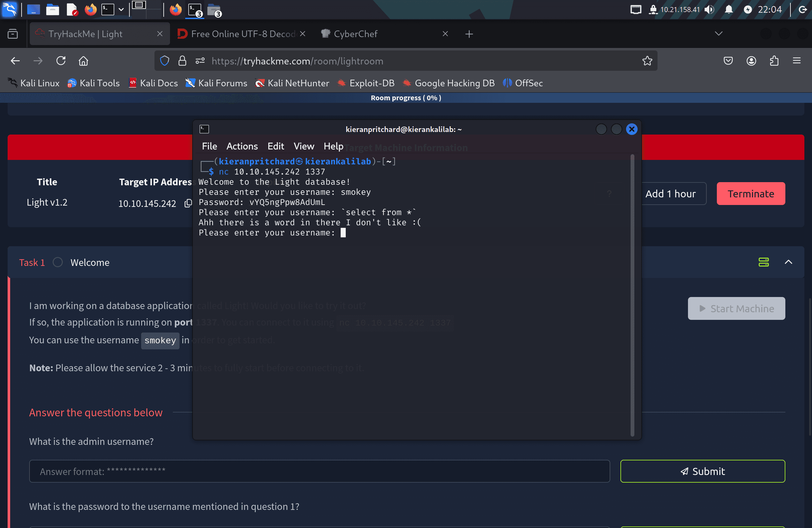Collapse the Task 1 Welcome section

[788, 262]
